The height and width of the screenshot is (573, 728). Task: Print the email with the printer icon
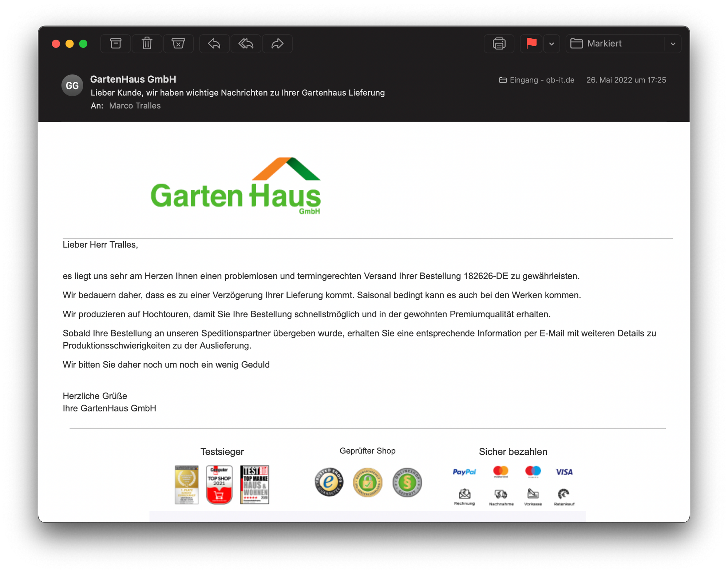(x=499, y=44)
